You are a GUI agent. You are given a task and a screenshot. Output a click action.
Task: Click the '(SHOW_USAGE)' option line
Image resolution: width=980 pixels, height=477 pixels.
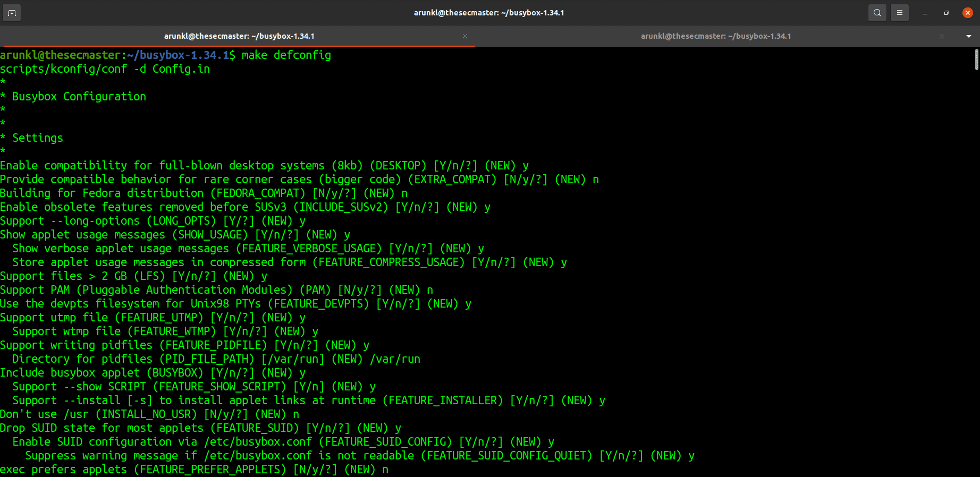point(175,235)
